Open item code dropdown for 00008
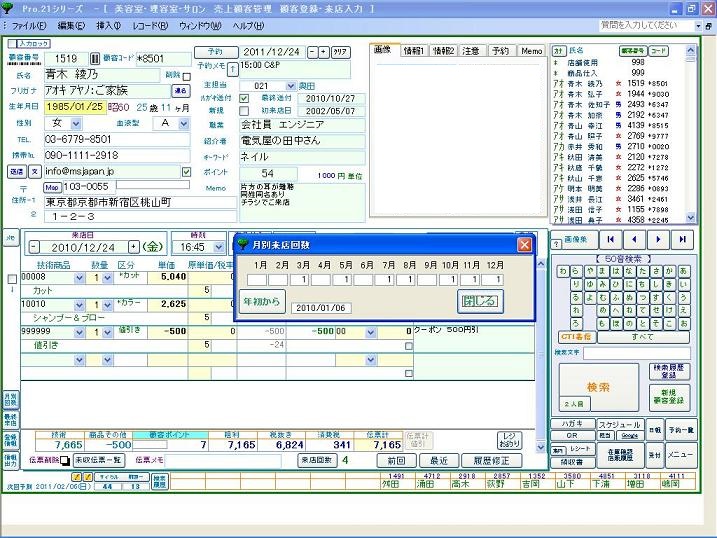 click(79, 277)
